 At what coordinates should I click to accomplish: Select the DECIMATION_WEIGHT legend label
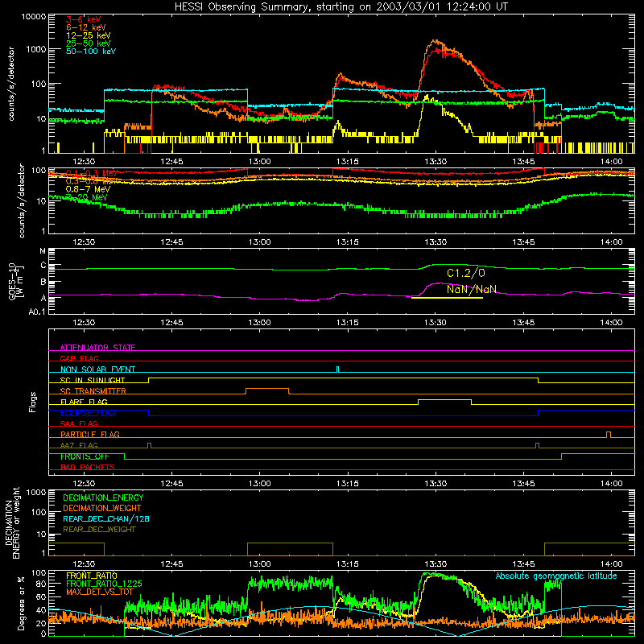102,508
